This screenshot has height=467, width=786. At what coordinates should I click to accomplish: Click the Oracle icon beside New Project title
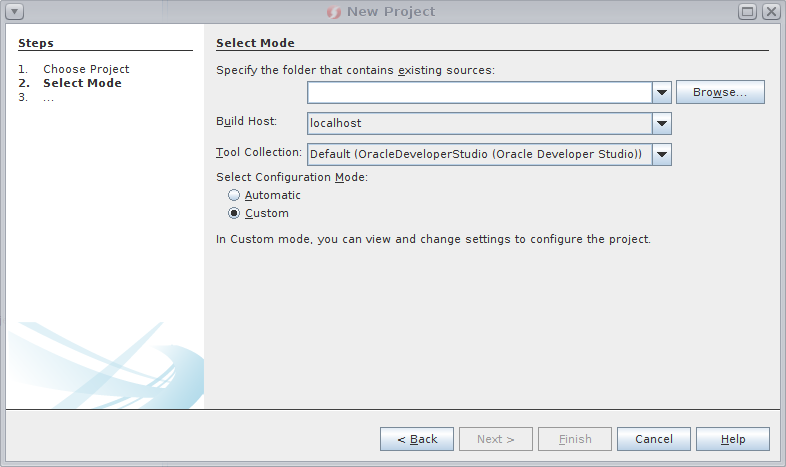click(335, 12)
